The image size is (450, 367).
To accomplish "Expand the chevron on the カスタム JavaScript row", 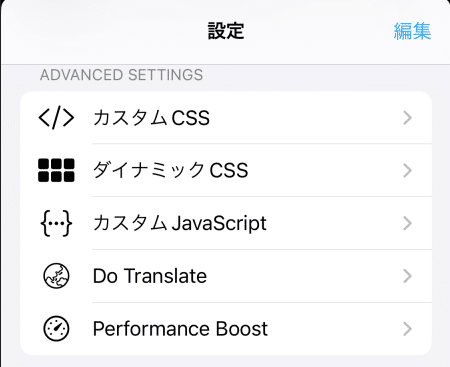I will (407, 223).
